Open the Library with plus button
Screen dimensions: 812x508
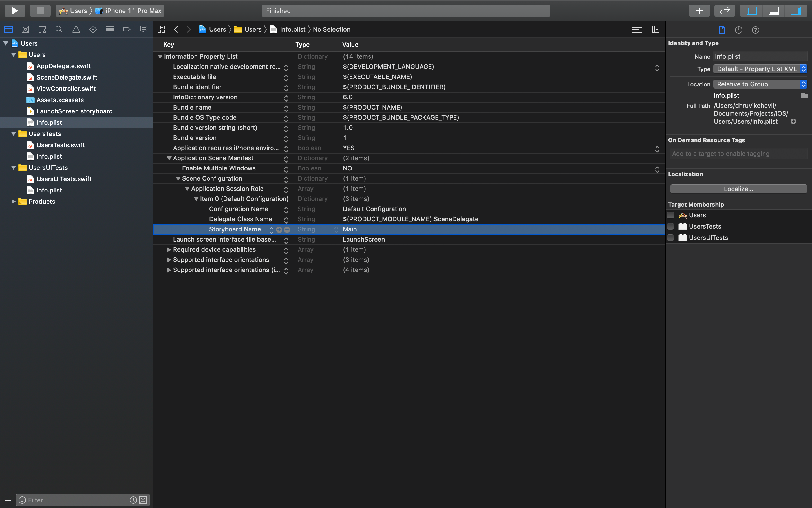699,10
